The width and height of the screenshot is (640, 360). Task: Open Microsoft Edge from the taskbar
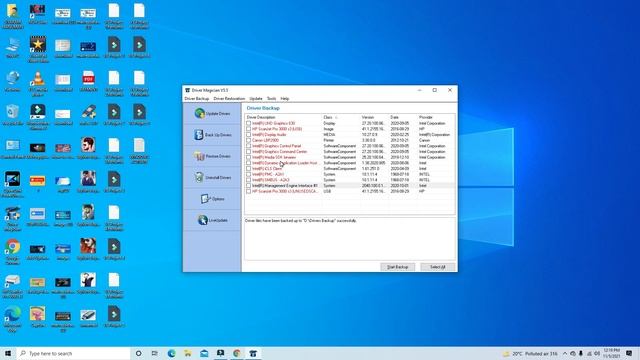pos(171,353)
